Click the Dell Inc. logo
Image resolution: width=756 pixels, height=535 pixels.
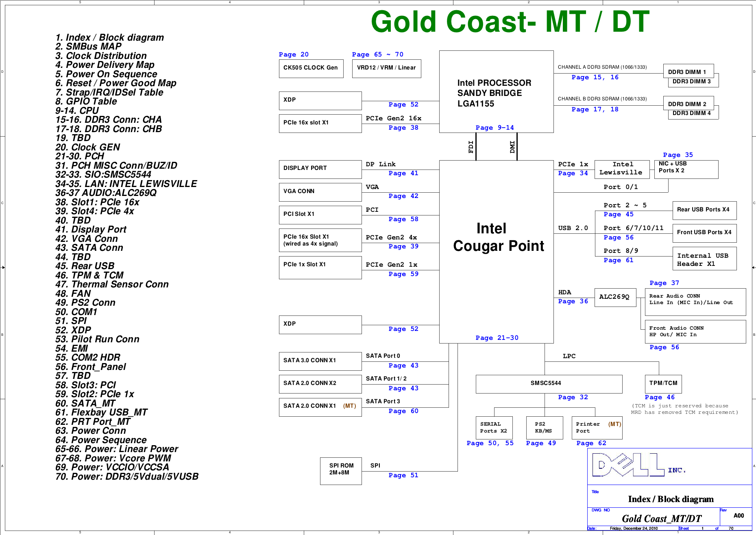(638, 465)
